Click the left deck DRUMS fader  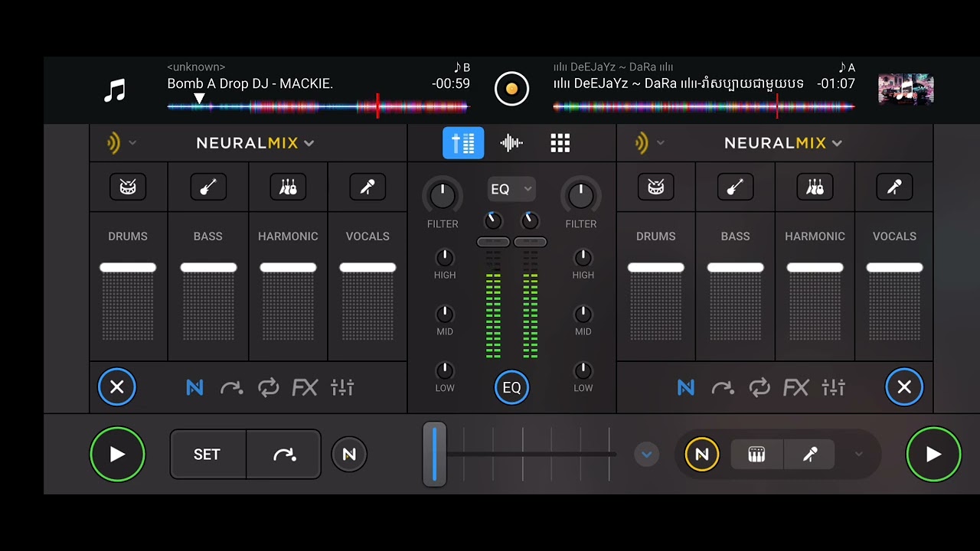[128, 267]
